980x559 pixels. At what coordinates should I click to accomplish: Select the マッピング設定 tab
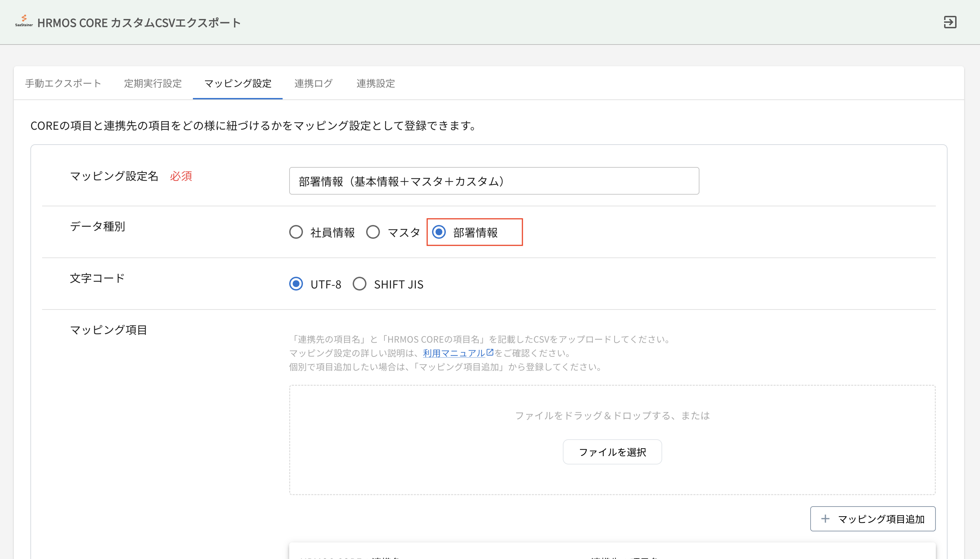pos(238,83)
